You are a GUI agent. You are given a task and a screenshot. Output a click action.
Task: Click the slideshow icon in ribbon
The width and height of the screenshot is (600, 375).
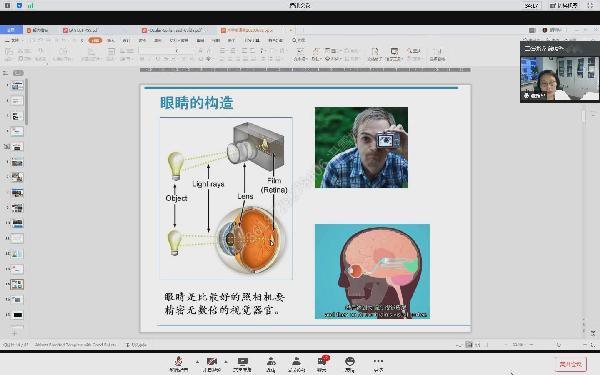coord(394,52)
